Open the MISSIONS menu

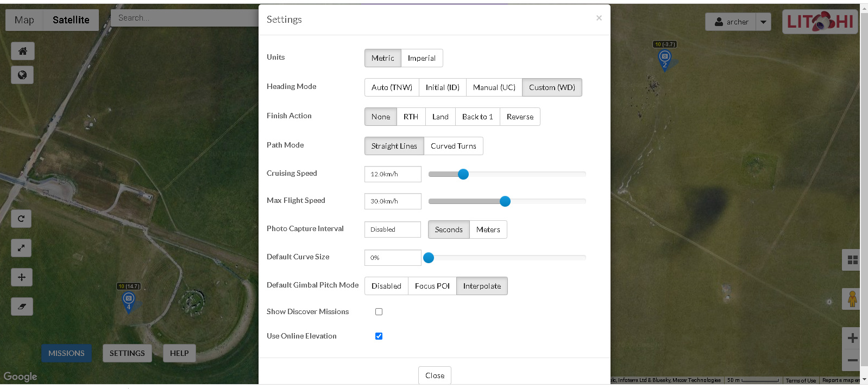66,353
